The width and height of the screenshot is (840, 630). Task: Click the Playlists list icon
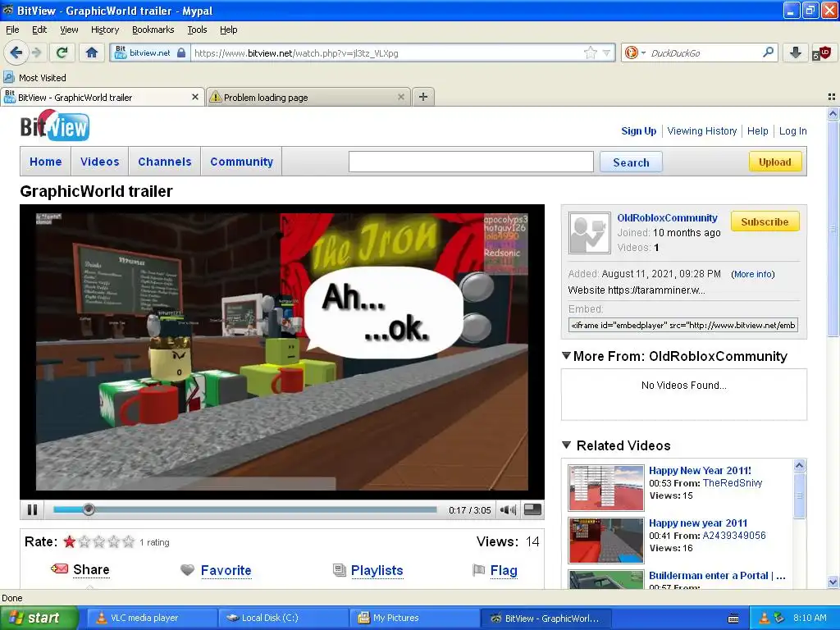coord(339,570)
